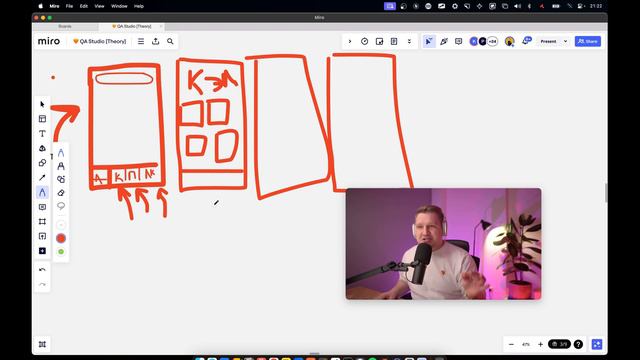Open my profile avatar
This screenshot has height=360, width=640.
(x=509, y=41)
